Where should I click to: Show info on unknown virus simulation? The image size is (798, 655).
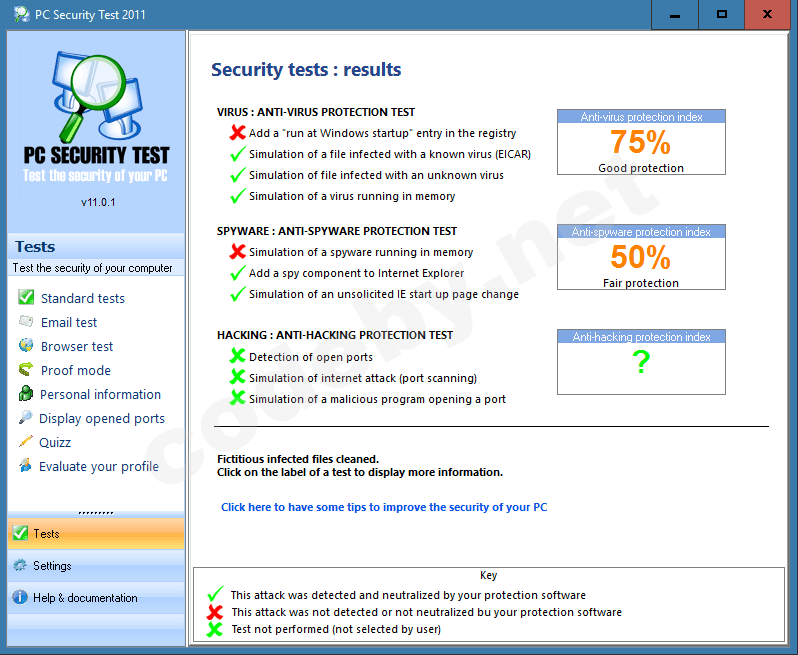(376, 175)
